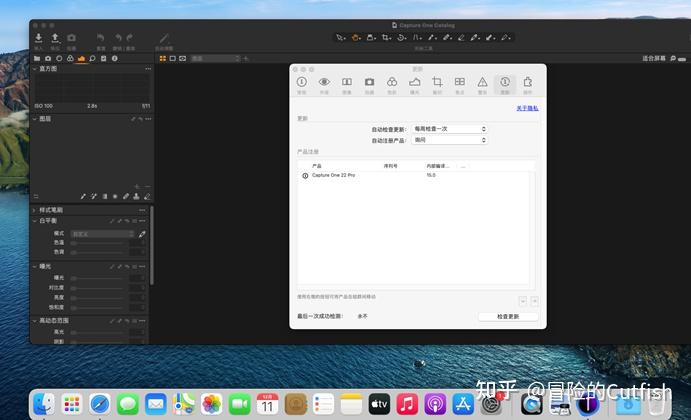This screenshot has height=420, width=691.
Task: Open Safari from the Dock
Action: [100, 404]
